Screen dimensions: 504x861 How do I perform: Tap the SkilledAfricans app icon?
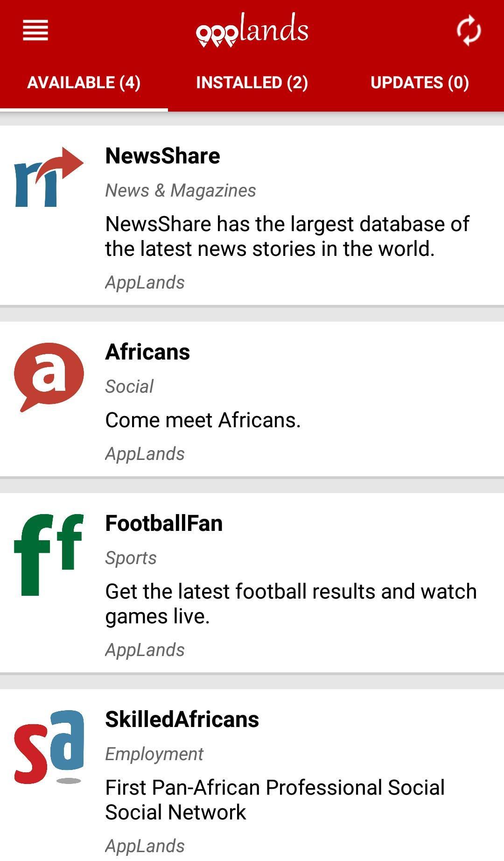pos(49,747)
